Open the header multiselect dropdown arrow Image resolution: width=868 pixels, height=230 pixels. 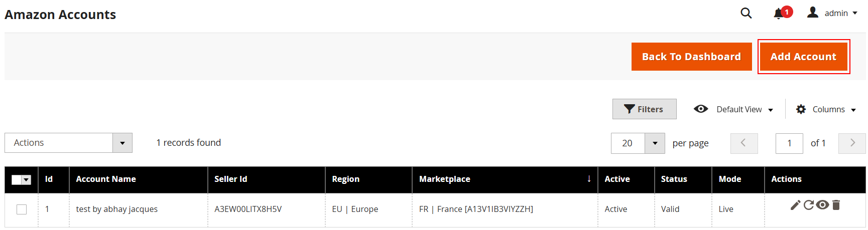[x=27, y=180]
